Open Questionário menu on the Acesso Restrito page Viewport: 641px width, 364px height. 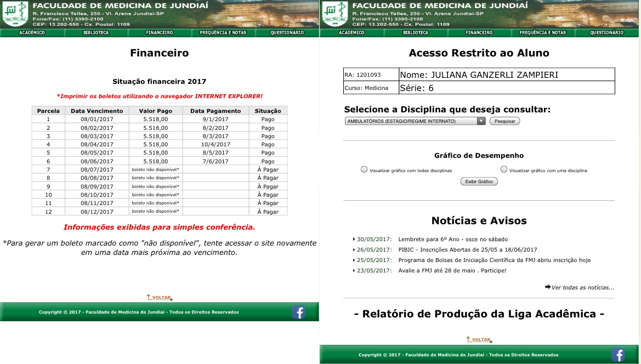606,33
